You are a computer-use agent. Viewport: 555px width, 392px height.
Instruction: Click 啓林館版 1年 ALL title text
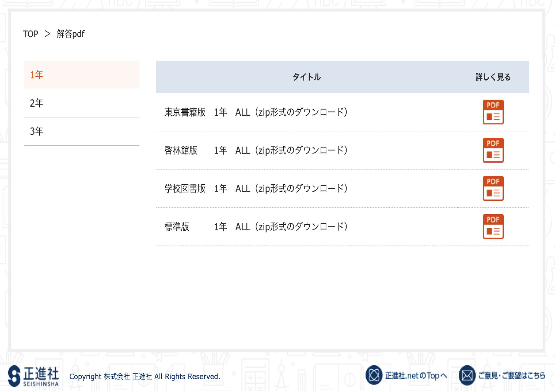256,151
